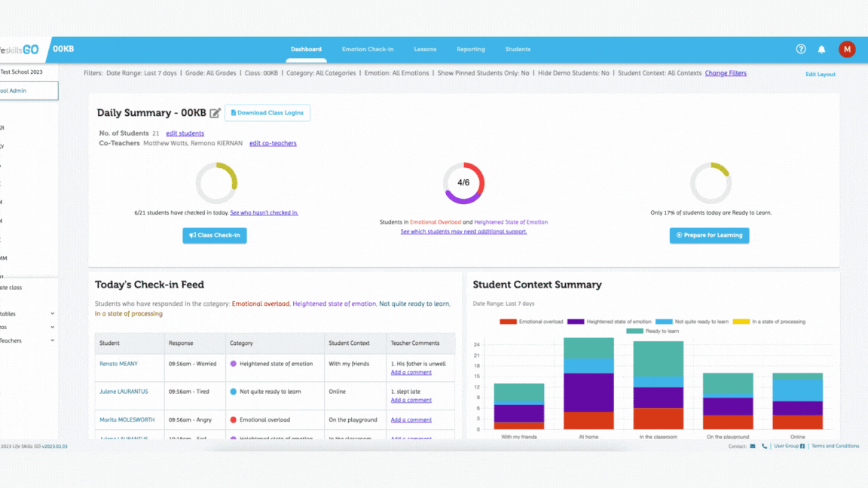Image resolution: width=868 pixels, height=488 pixels.
Task: Toggle Not quite ready to learn legend swatch
Action: (664, 322)
